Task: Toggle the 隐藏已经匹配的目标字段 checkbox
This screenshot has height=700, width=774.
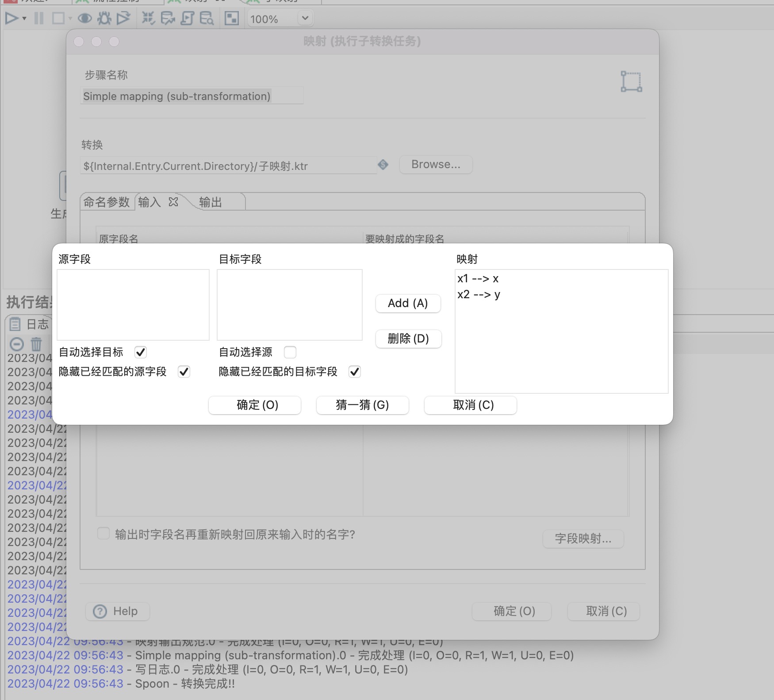Action: 354,372
